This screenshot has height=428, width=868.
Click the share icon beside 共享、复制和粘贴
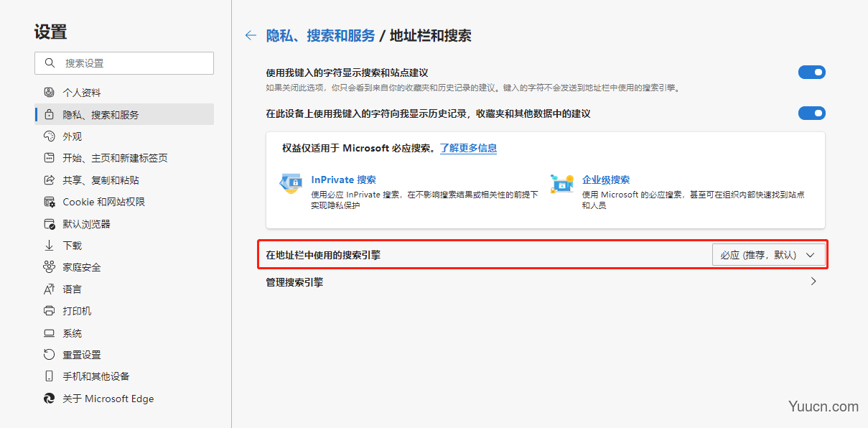coord(49,180)
